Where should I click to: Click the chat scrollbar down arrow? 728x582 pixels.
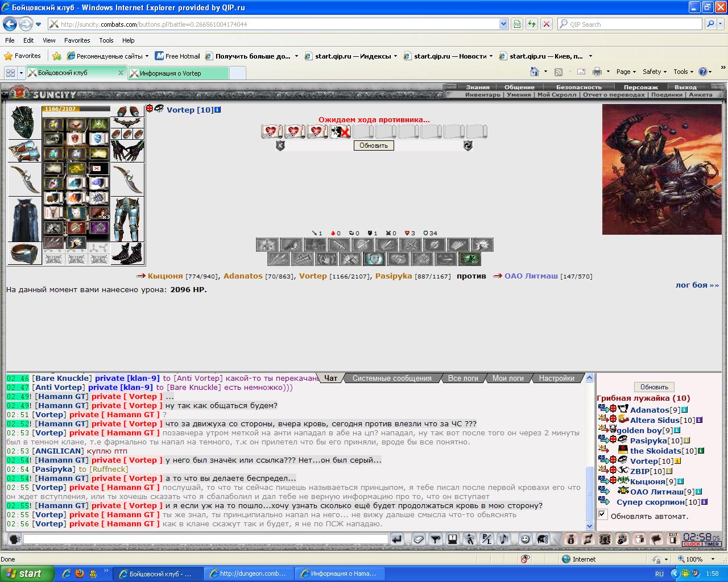589,526
